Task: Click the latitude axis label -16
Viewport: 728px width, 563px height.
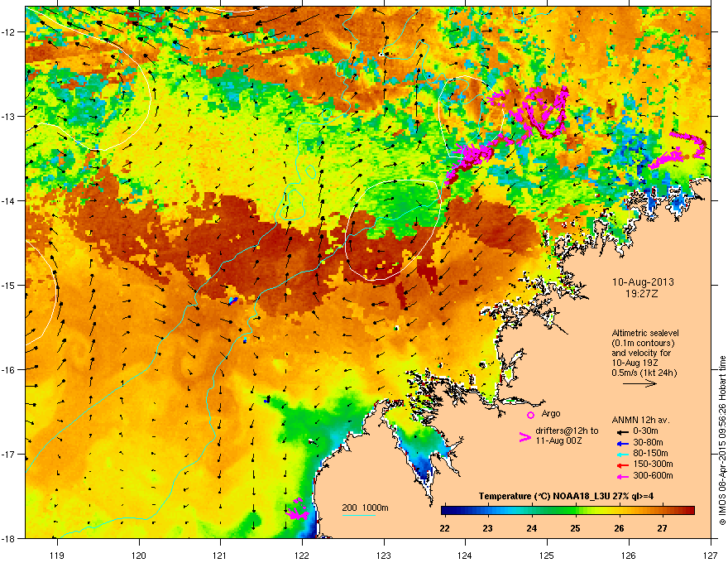Action: (x=8, y=370)
